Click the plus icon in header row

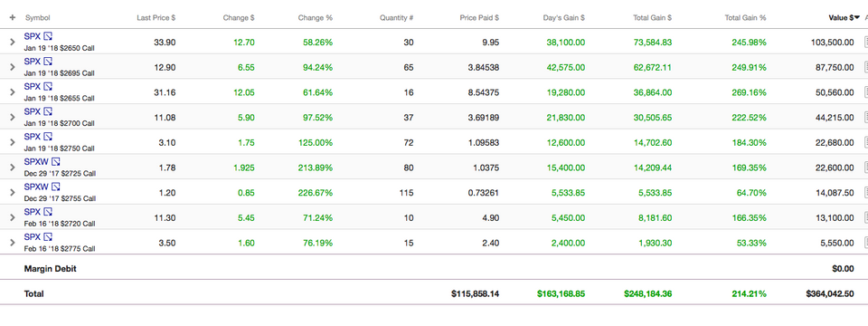12,18
